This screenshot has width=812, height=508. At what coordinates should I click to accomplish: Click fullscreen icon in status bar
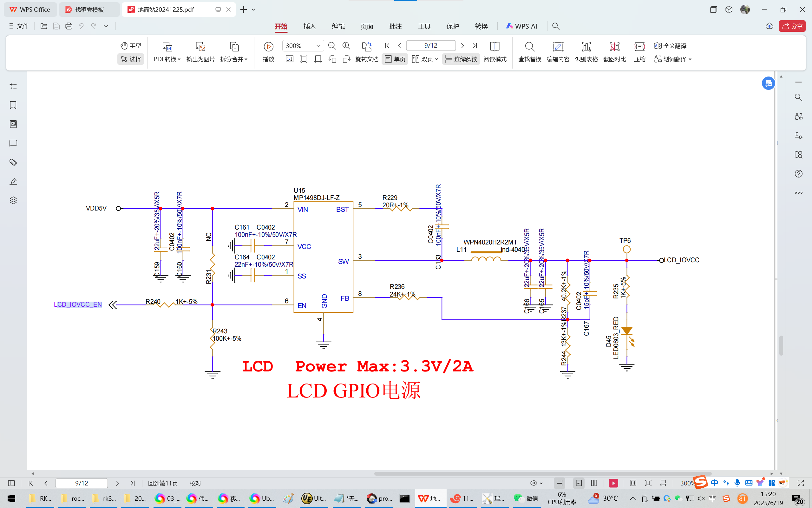[x=801, y=483]
